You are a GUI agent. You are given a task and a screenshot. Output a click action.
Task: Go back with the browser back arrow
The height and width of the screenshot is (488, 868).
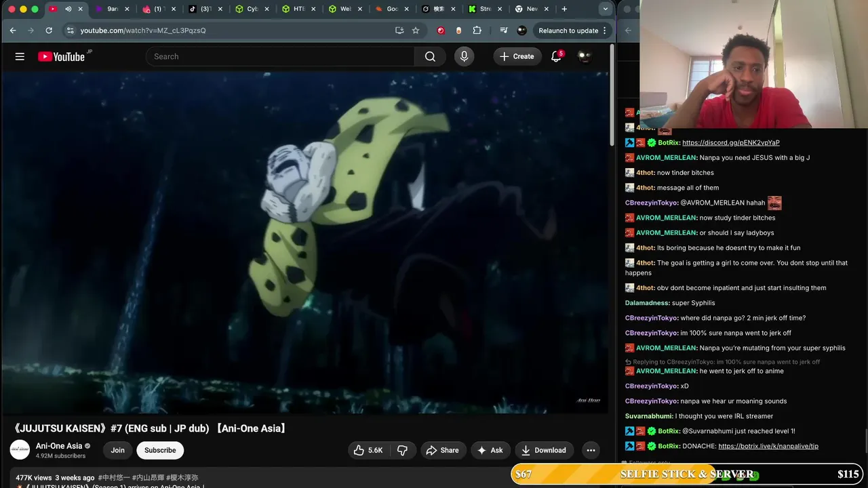[13, 30]
